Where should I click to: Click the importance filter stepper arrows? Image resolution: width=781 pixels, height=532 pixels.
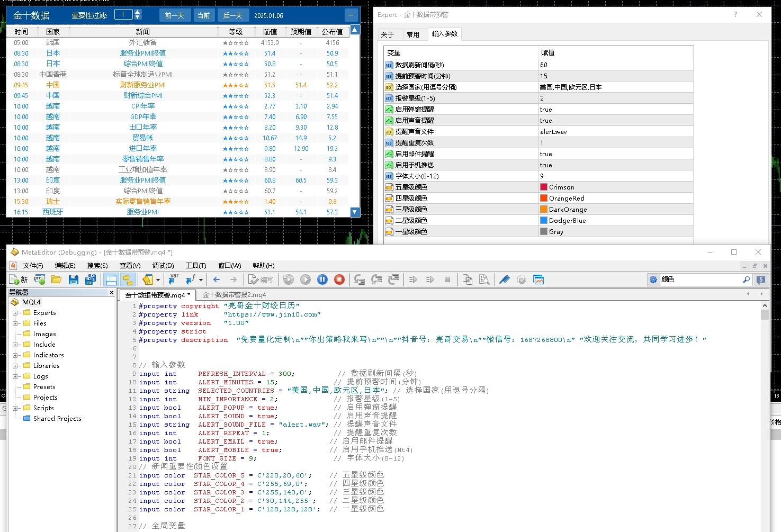(138, 15)
